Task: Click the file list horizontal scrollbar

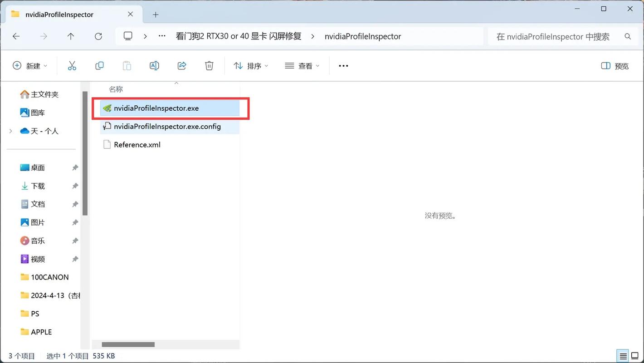Action: pos(128,344)
